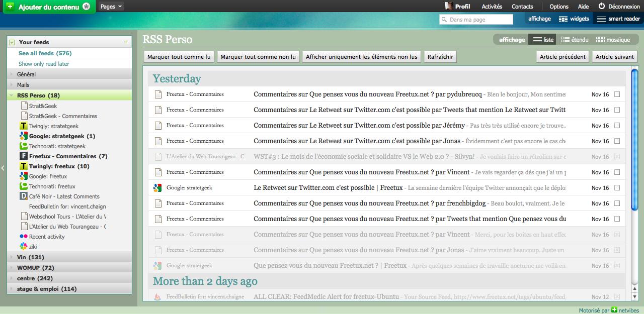Viewport: 644px width, 314px height.
Task: Expand the Mails folder
Action: pos(12,85)
